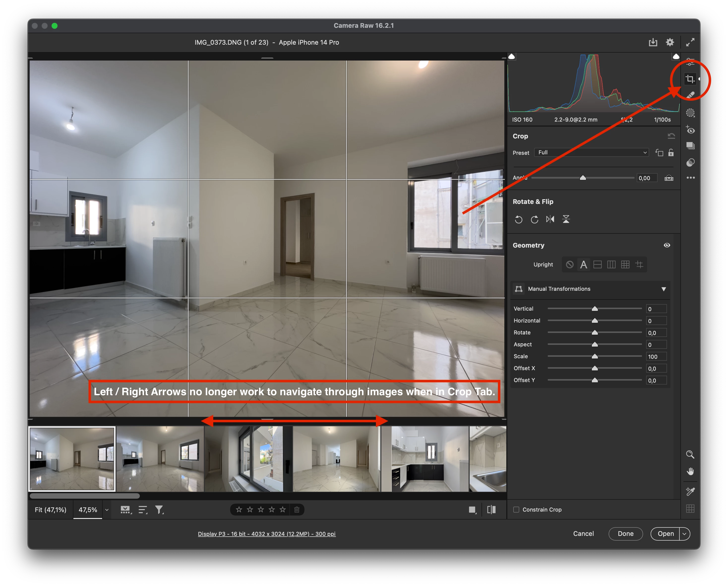Click the save image download icon

coord(653,42)
